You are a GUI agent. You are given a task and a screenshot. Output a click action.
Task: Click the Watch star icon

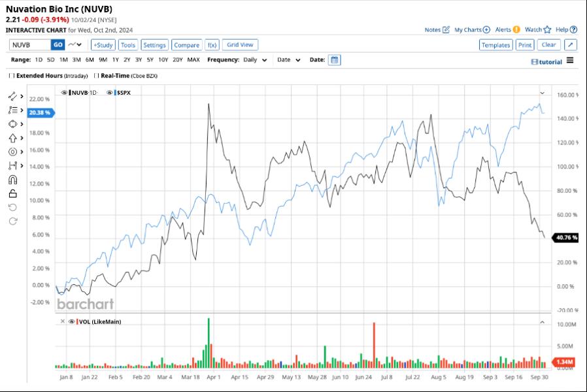[547, 29]
